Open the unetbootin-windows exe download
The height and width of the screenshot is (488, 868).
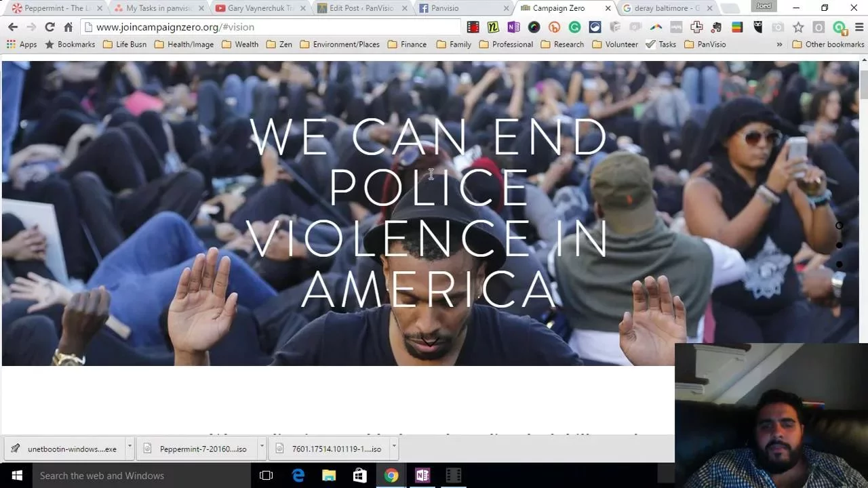tap(64, 448)
